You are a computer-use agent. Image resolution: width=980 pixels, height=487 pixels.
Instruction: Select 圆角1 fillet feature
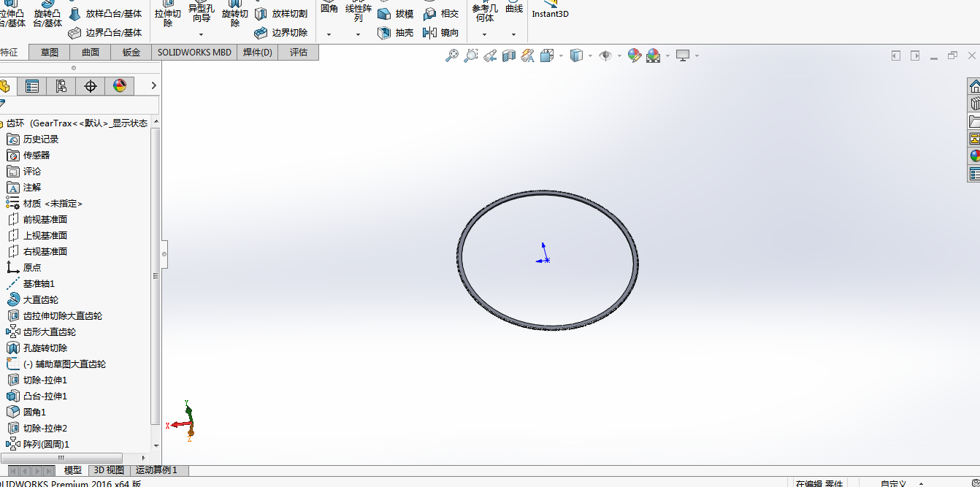(x=26, y=413)
